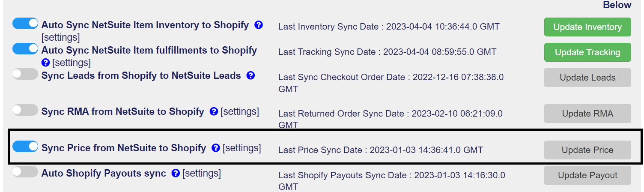Click help icon beside Sync RMA
644x192 pixels.
(x=214, y=112)
